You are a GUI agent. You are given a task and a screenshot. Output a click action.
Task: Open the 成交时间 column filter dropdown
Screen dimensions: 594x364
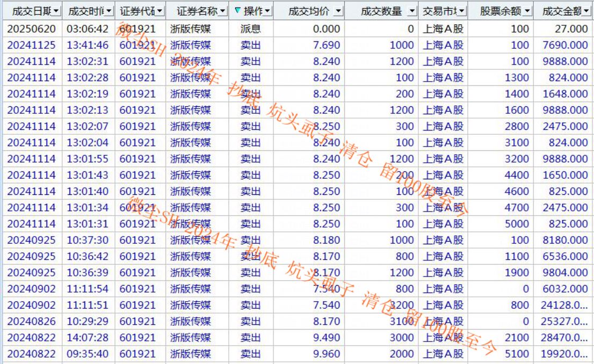109,11
